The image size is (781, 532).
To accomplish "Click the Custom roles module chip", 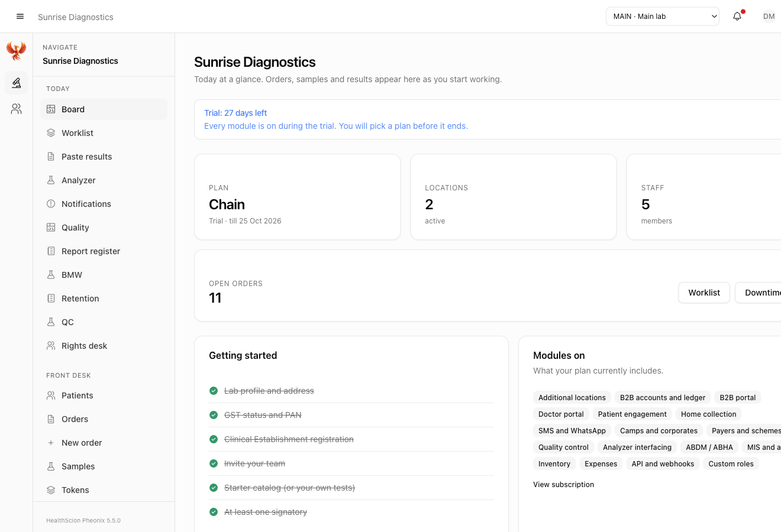I will [x=731, y=464].
